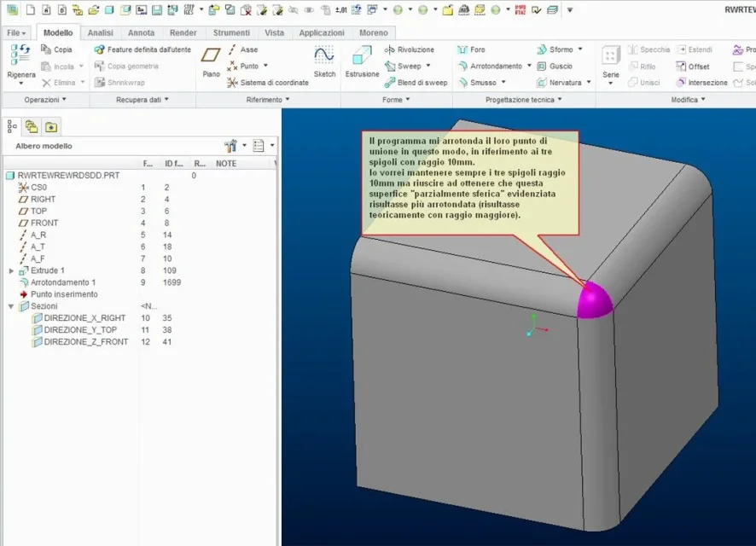This screenshot has width=756, height=546.
Task: Select Arrotondamento 1 in model tree
Action: coord(62,282)
